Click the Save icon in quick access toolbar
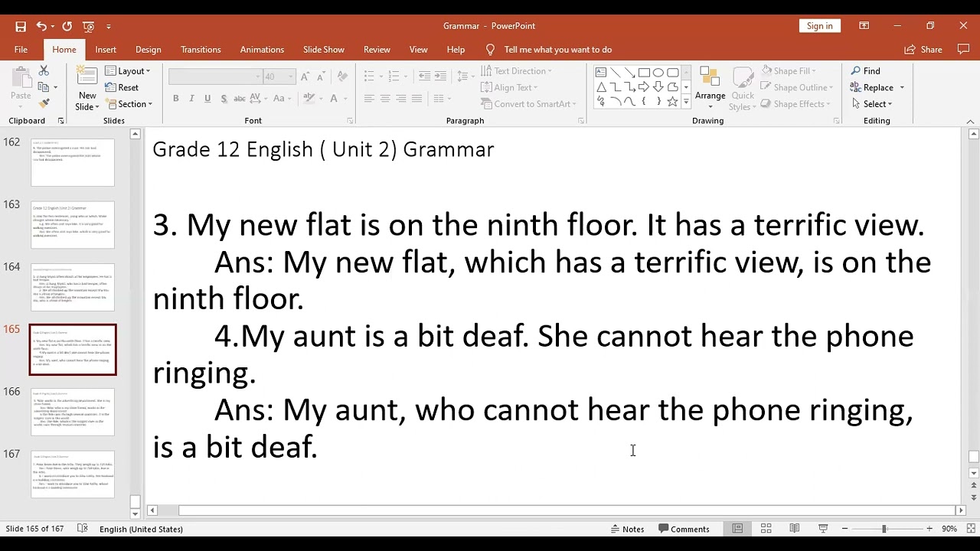 point(21,26)
